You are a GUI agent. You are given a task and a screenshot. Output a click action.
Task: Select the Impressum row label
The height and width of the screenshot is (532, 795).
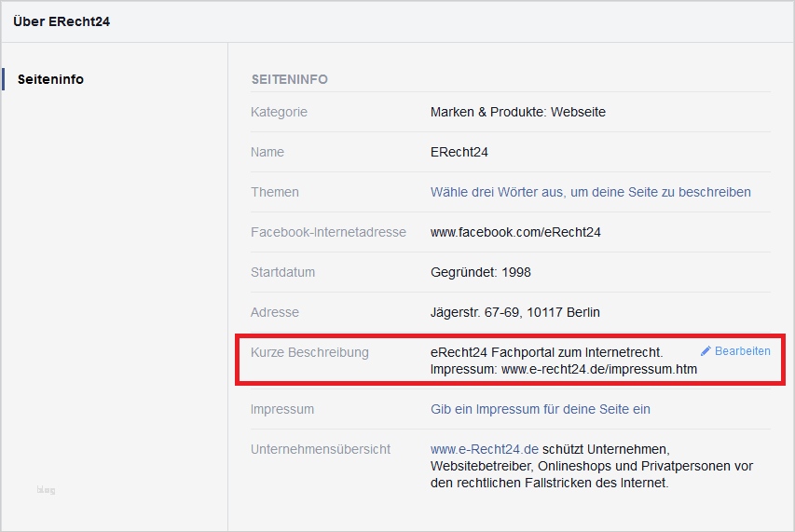[x=282, y=409]
